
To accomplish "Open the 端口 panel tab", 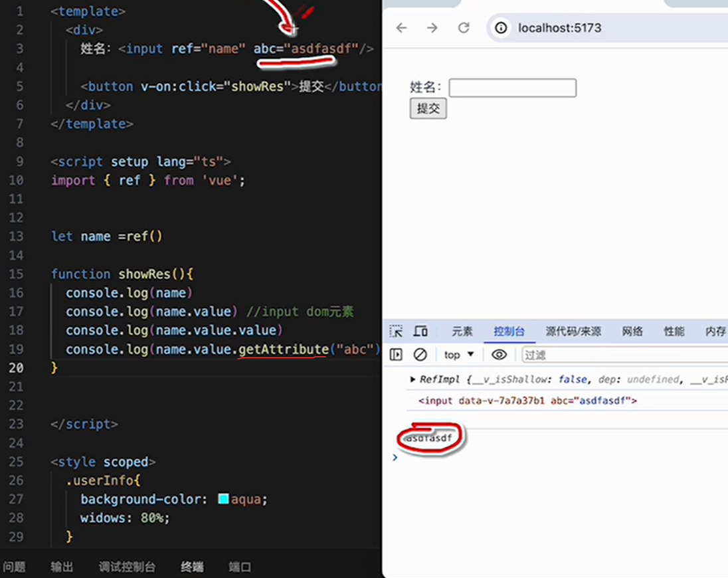I will (x=240, y=567).
